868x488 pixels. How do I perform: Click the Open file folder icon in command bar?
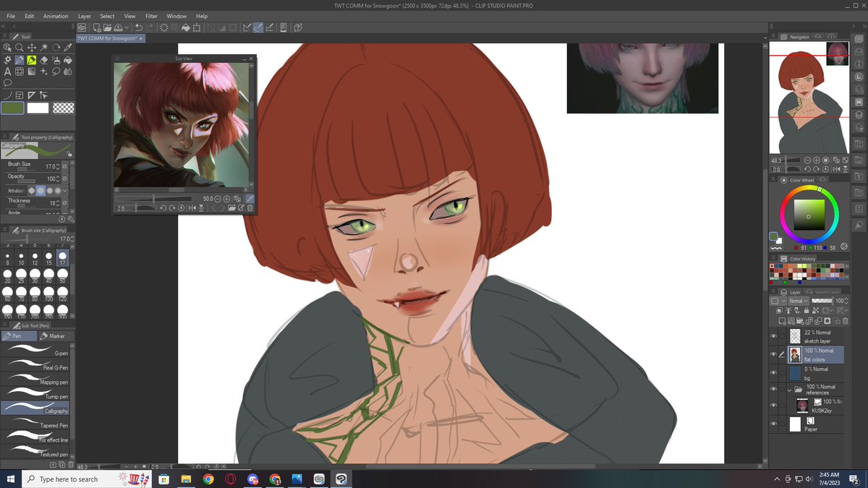(x=108, y=27)
